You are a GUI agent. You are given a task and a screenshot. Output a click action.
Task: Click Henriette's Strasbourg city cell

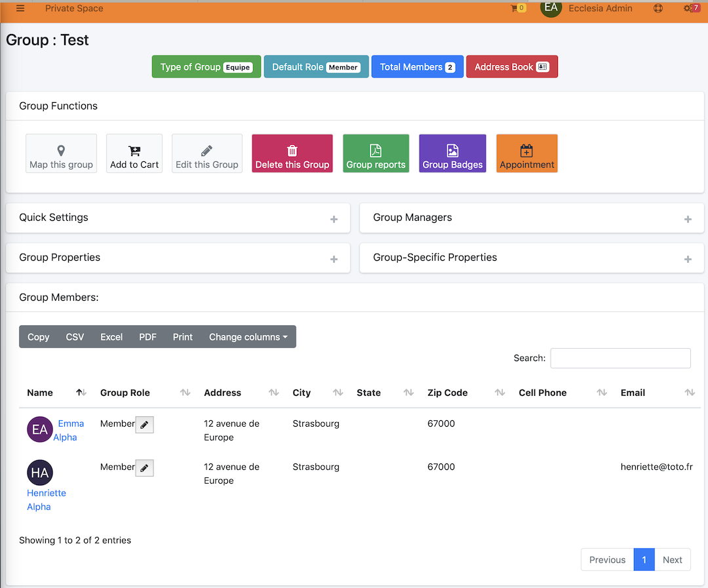pyautogui.click(x=316, y=467)
